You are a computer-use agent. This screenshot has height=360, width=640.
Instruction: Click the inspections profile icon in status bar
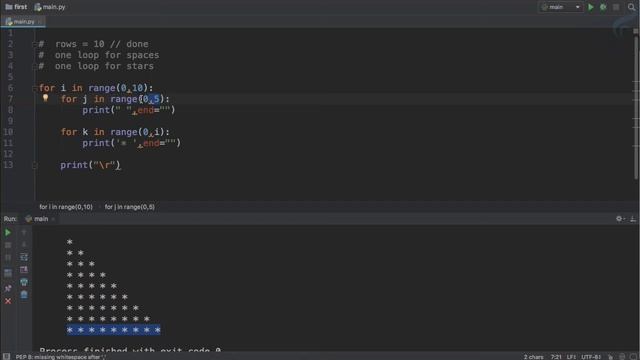point(622,357)
